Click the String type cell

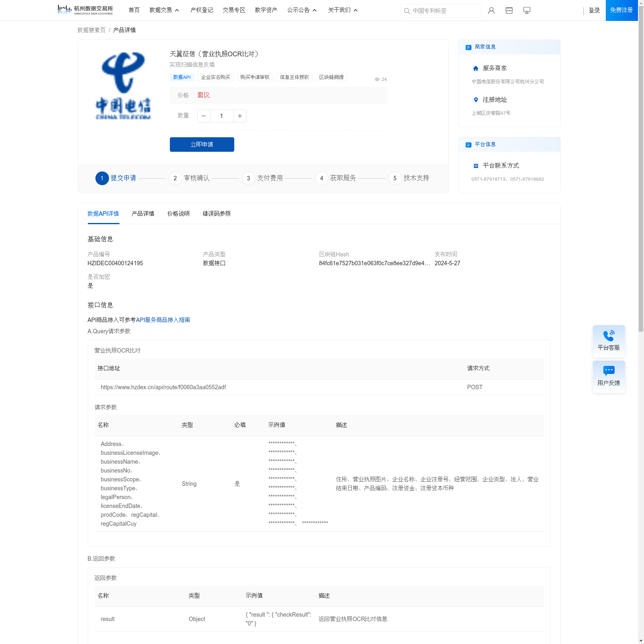pyautogui.click(x=189, y=484)
